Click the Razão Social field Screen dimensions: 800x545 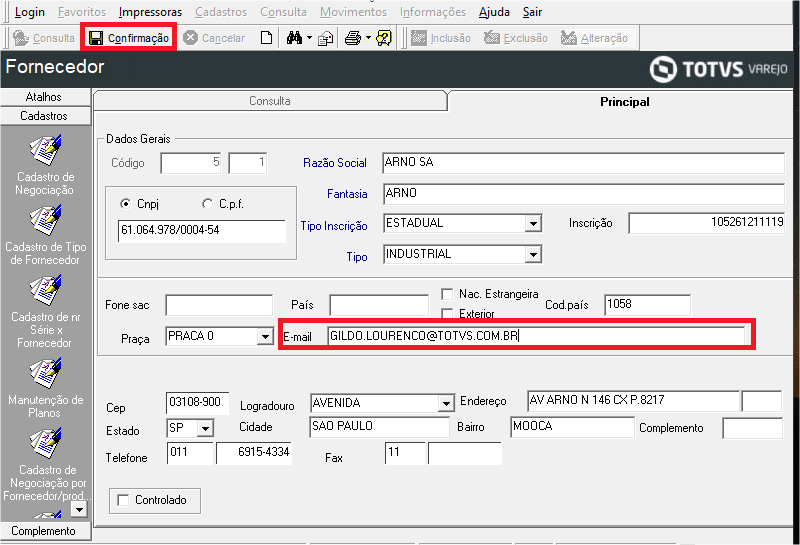[583, 163]
